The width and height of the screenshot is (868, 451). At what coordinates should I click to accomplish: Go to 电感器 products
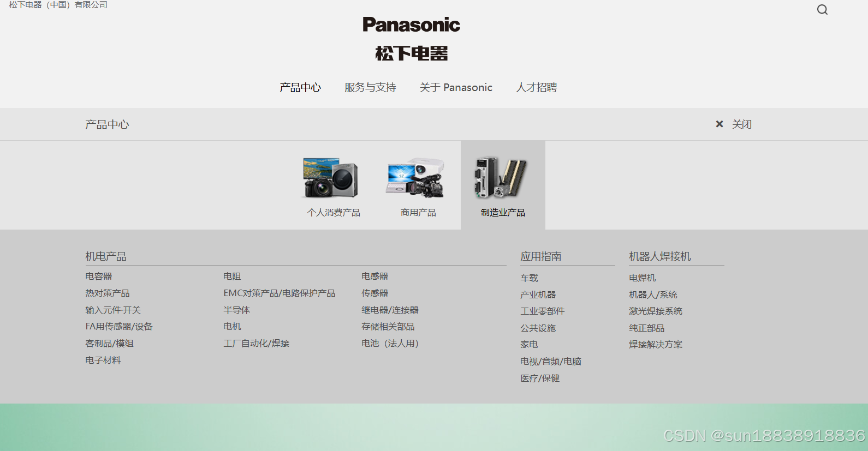pyautogui.click(x=375, y=276)
